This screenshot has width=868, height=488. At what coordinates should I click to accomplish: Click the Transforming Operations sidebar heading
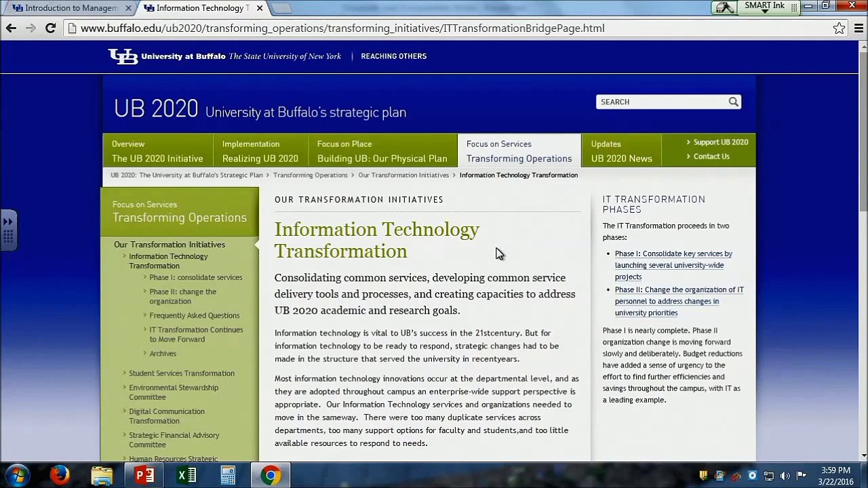point(180,218)
